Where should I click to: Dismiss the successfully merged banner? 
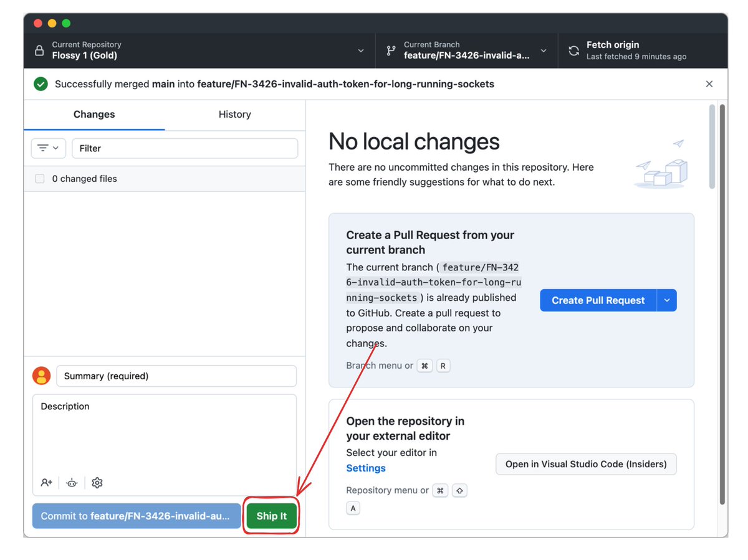click(x=709, y=84)
